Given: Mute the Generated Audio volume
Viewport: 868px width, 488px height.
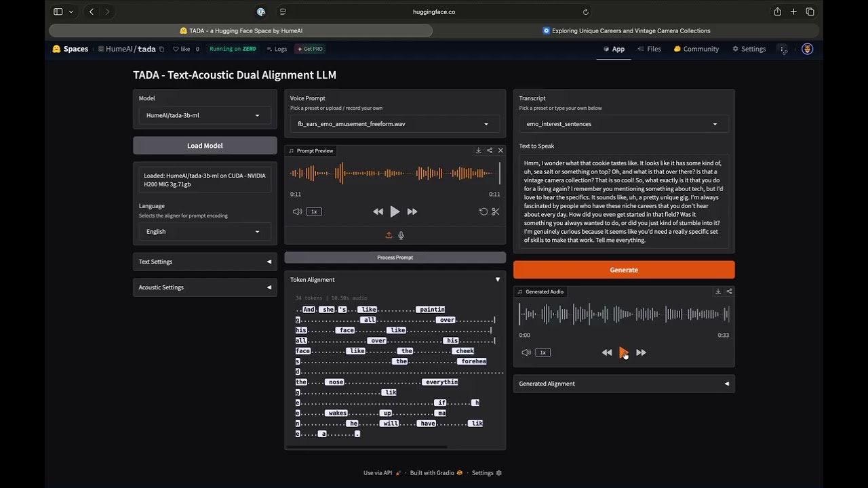Looking at the screenshot, I should point(526,352).
